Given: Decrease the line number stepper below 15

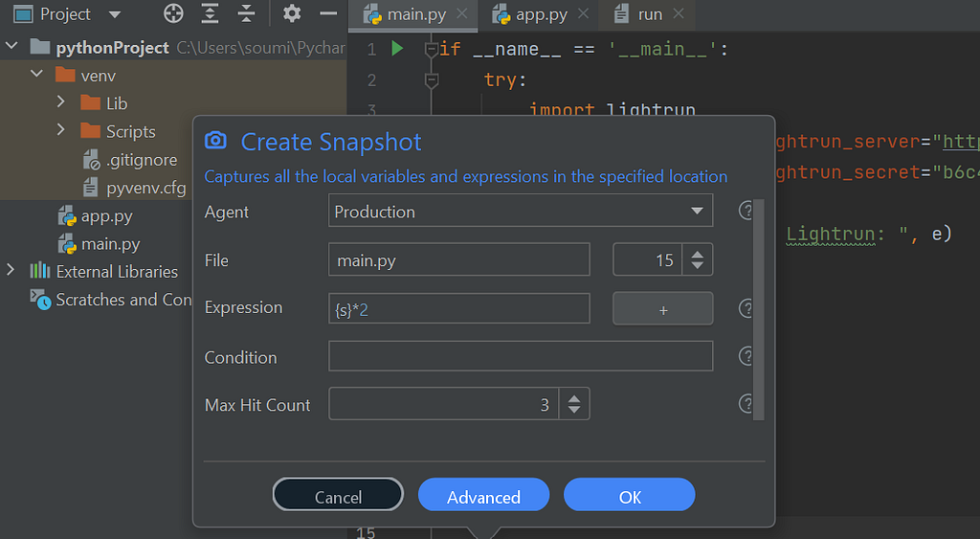Looking at the screenshot, I should (698, 266).
